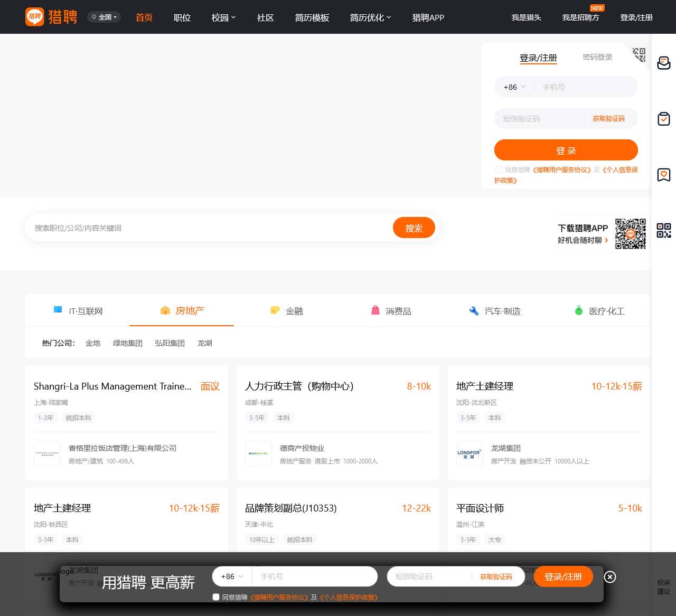
Task: Select hot company 龙湖
Action: pos(205,343)
